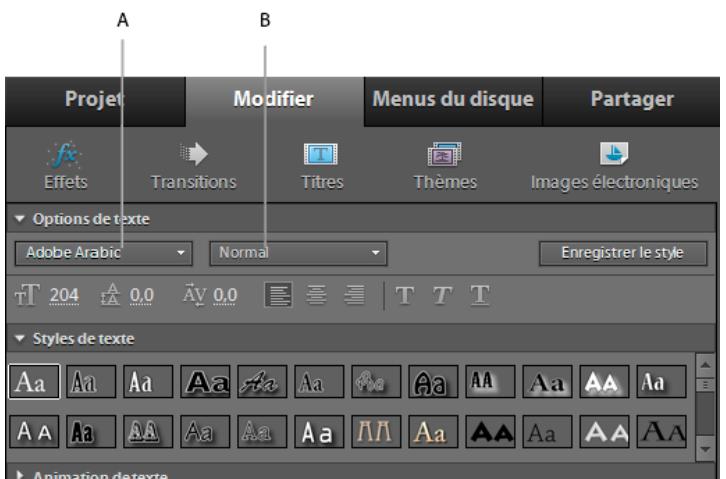Image resolution: width=726 pixels, height=479 pixels.
Task: Open the Normal font style dropdown
Action: tap(298, 253)
